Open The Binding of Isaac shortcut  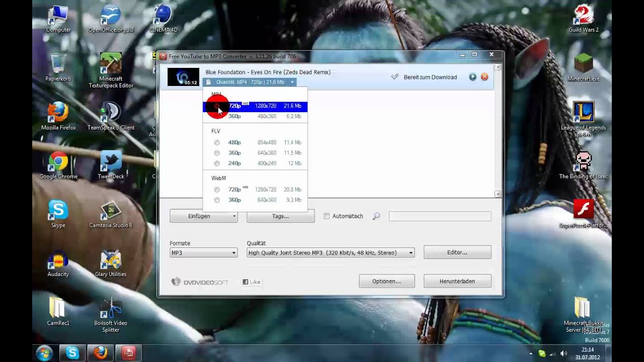click(584, 165)
